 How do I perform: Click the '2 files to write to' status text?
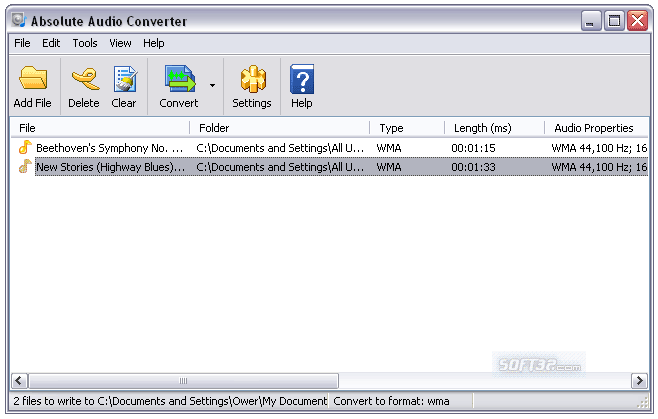170,401
